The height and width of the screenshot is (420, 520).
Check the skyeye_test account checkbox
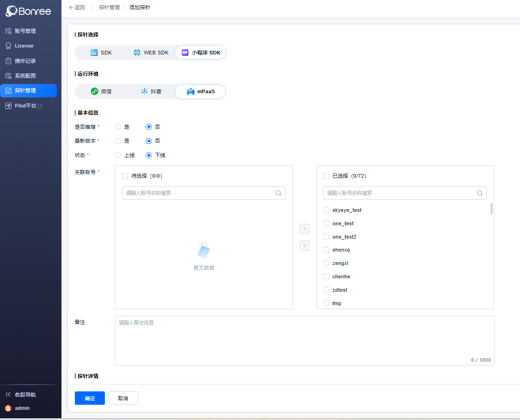[327, 210]
